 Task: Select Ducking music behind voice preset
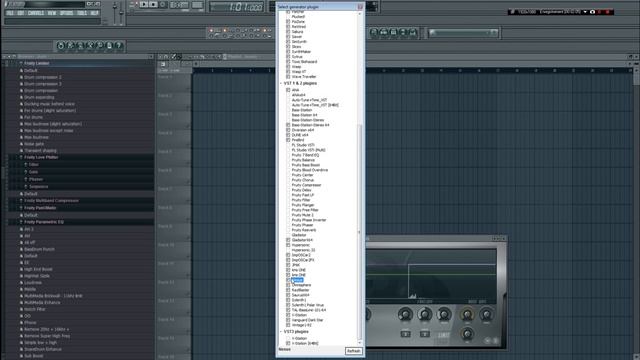pyautogui.click(x=49, y=104)
